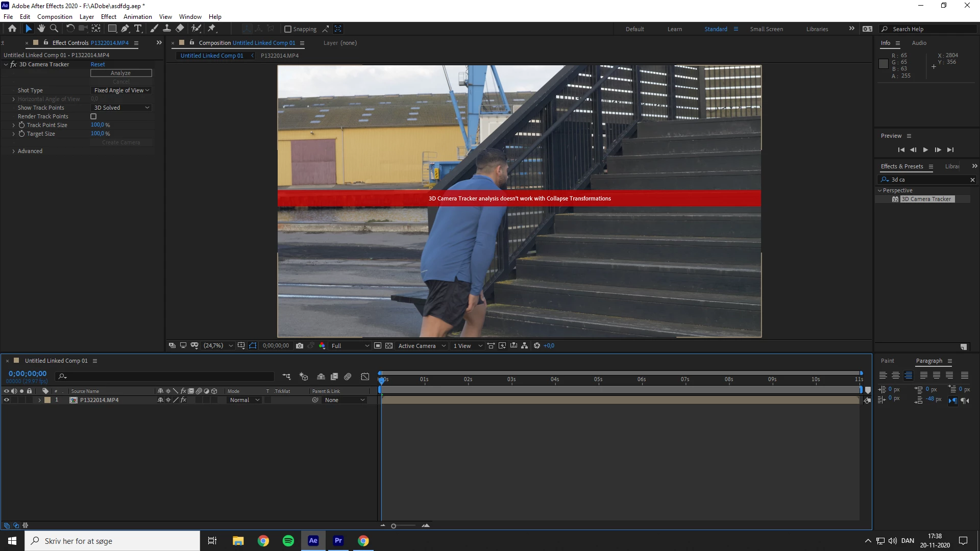Select the Zoom magnifier tool
Screen dimensions: 980x551
point(54,29)
